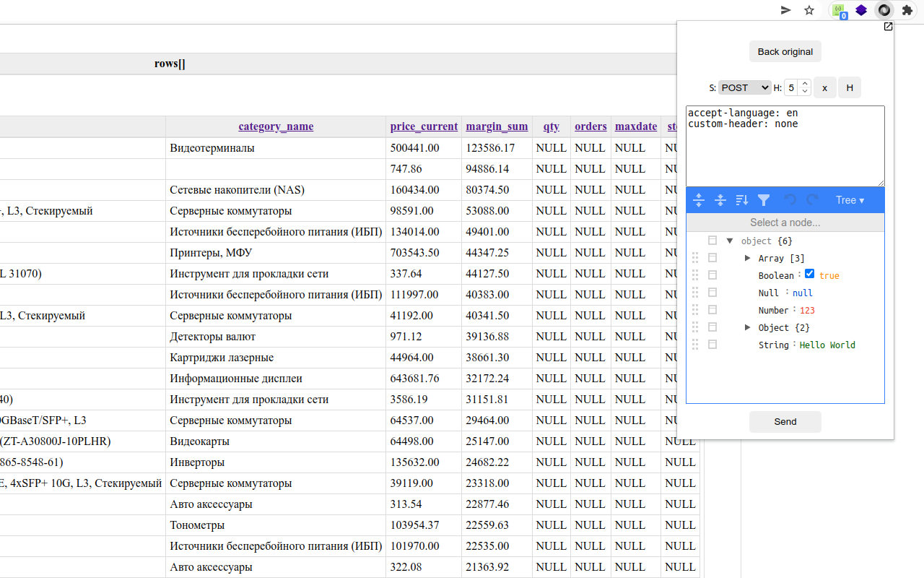Open the action menu for root object {6}
Viewport: 924px width, 578px height.
pos(712,241)
